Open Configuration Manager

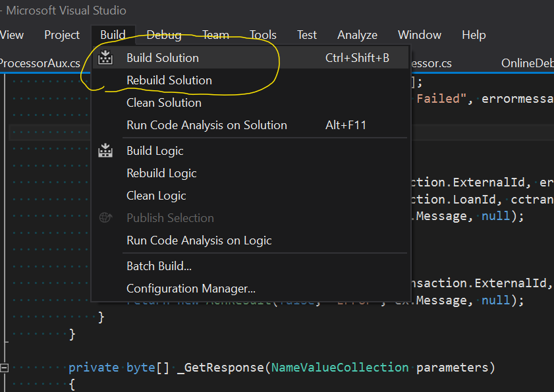point(191,289)
